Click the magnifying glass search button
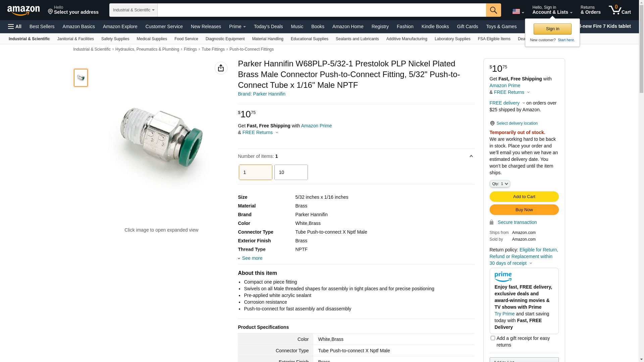The image size is (644, 362). (493, 10)
